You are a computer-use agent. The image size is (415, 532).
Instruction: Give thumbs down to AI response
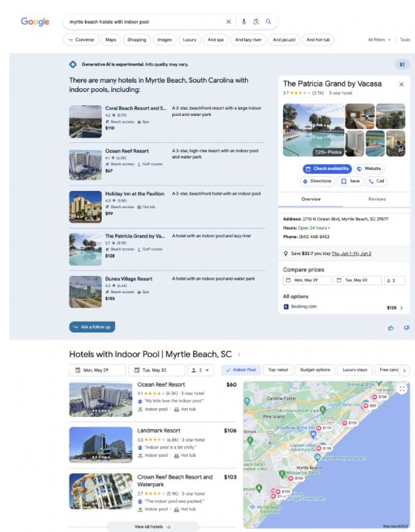point(406,328)
